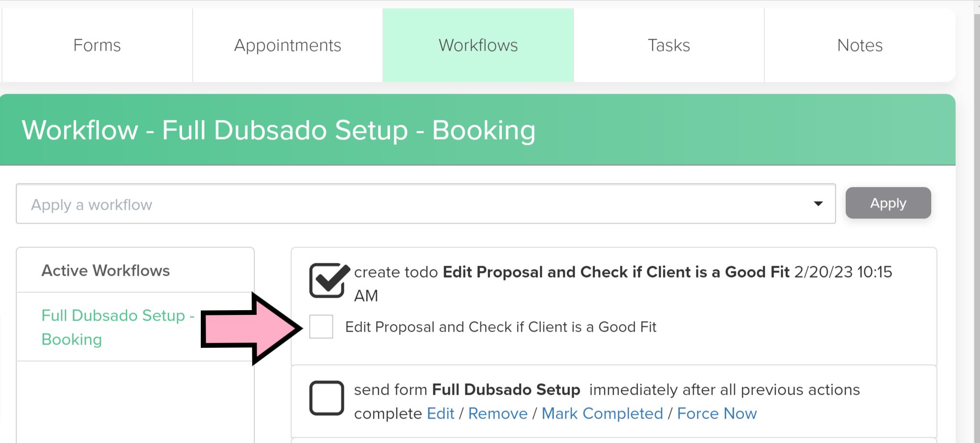This screenshot has width=980, height=443.
Task: Switch to the Tasks tab
Action: 668,45
